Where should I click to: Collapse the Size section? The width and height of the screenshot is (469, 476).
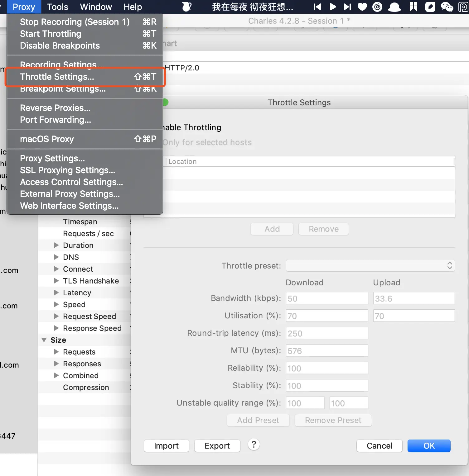click(44, 340)
